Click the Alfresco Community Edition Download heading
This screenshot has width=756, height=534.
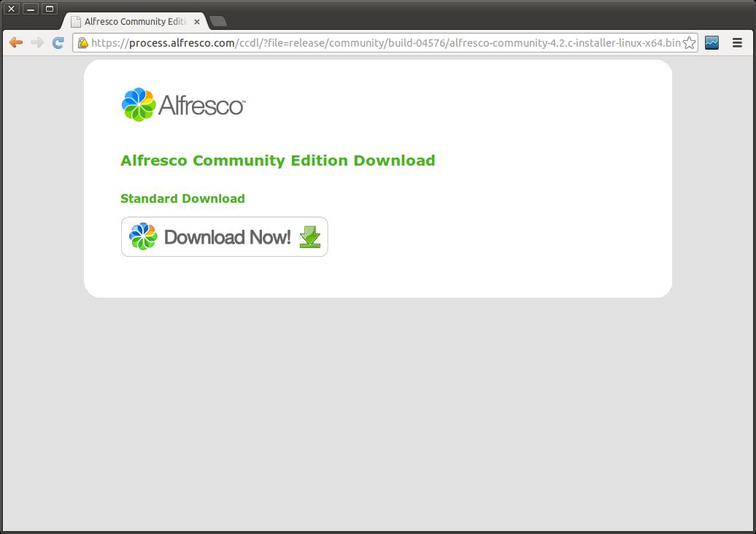278,160
